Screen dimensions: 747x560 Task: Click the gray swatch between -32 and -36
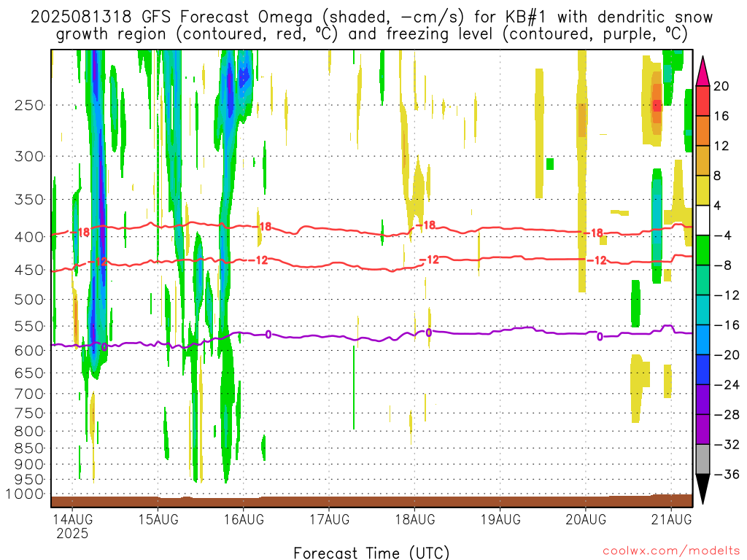click(703, 459)
